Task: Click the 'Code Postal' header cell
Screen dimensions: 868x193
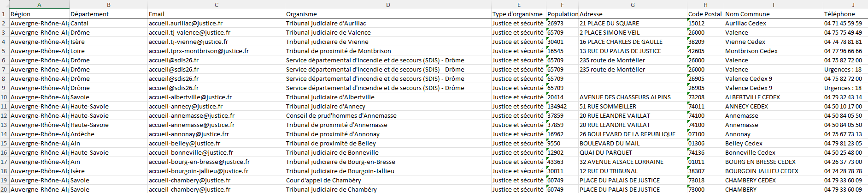Action: tap(705, 14)
